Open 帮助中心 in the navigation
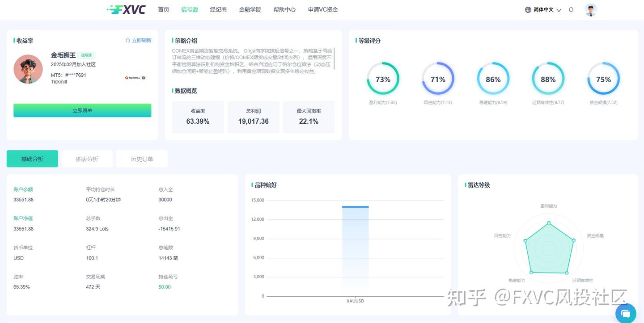 pyautogui.click(x=285, y=9)
